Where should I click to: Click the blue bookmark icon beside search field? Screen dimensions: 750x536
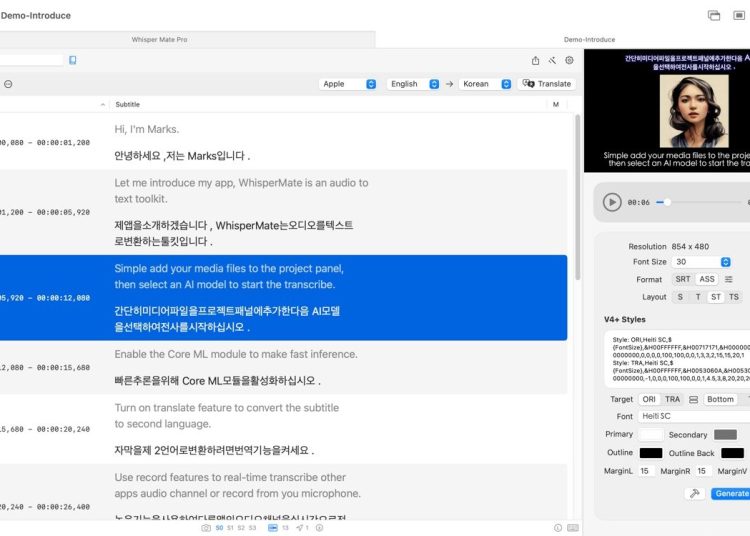(73, 60)
